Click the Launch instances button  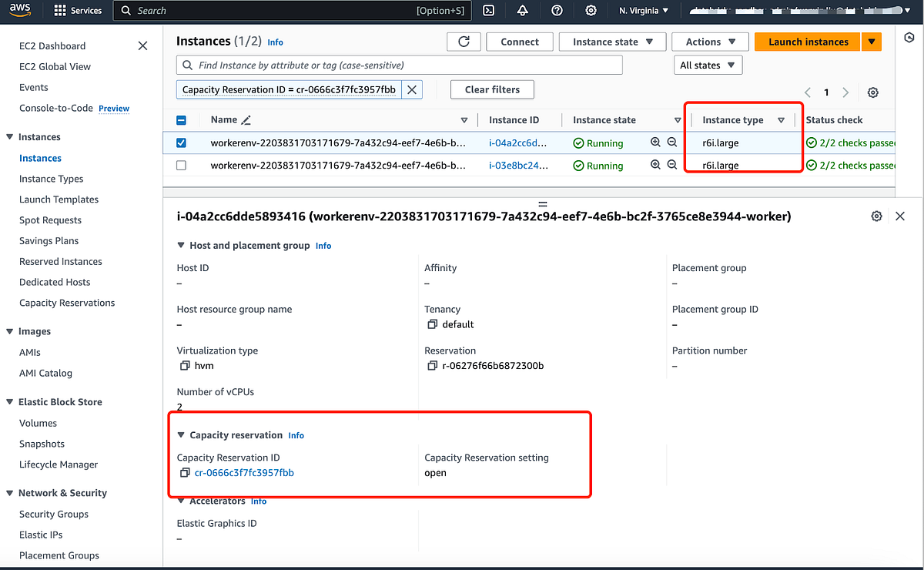(807, 42)
